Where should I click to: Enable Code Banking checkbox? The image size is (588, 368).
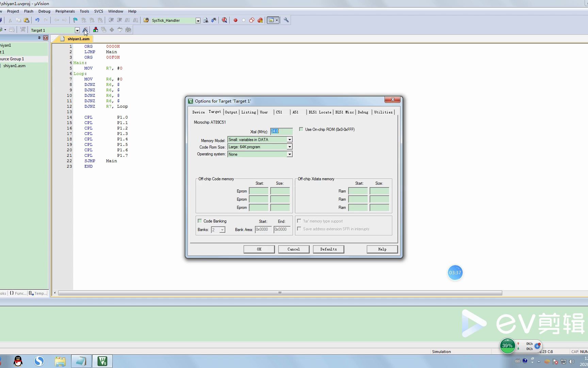pos(200,221)
